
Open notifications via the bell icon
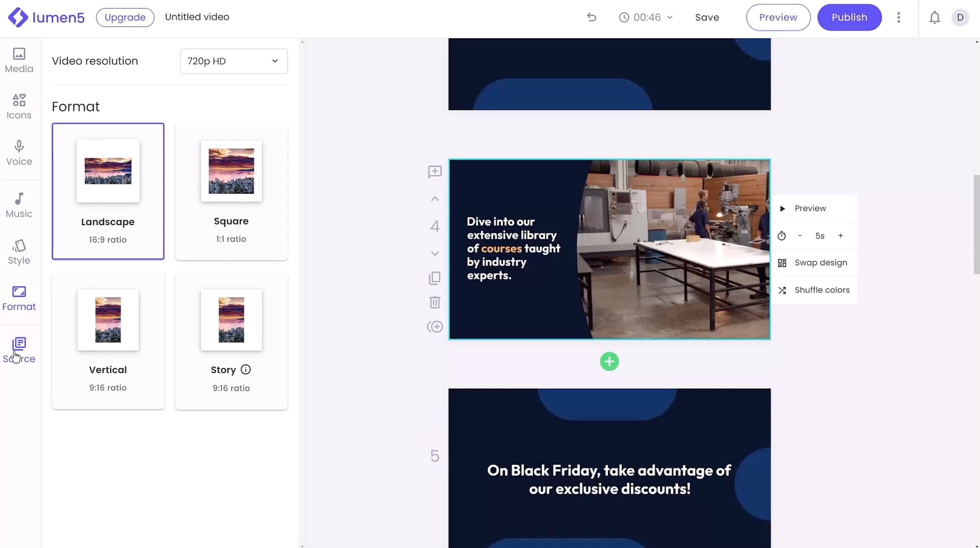934,17
